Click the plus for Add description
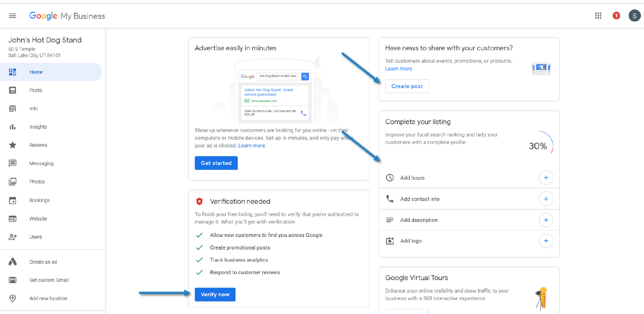Image resolution: width=644 pixels, height=314 pixels. pos(546,220)
